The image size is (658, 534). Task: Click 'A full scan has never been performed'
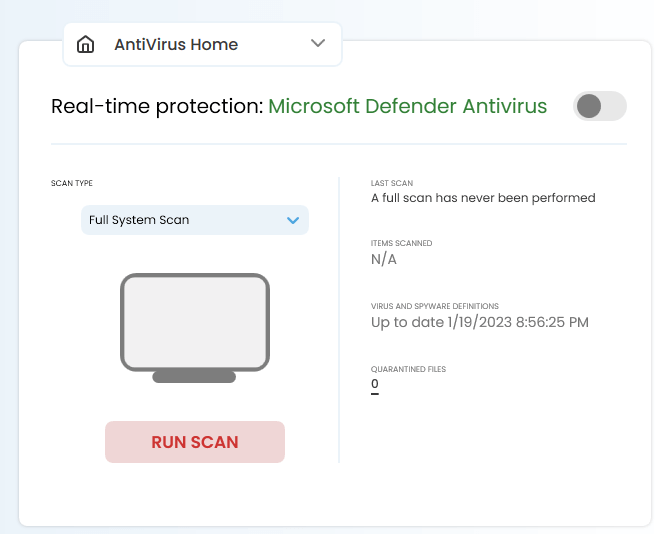pyautogui.click(x=483, y=198)
